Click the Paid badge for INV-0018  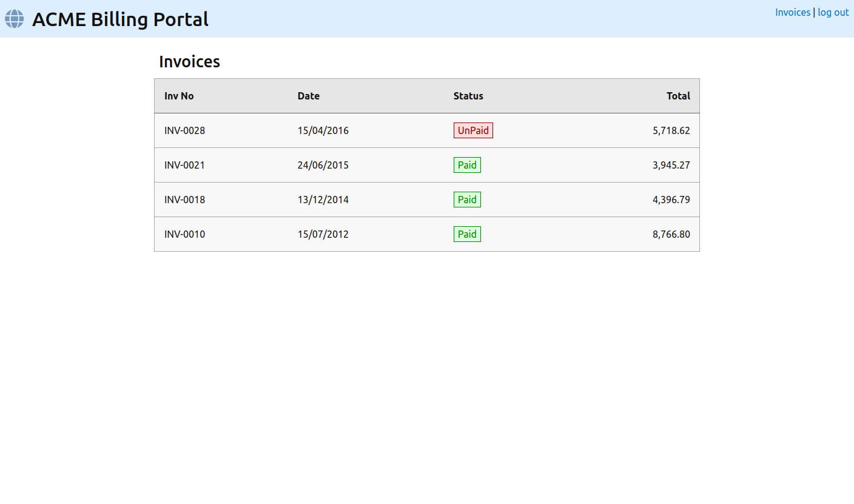point(467,200)
